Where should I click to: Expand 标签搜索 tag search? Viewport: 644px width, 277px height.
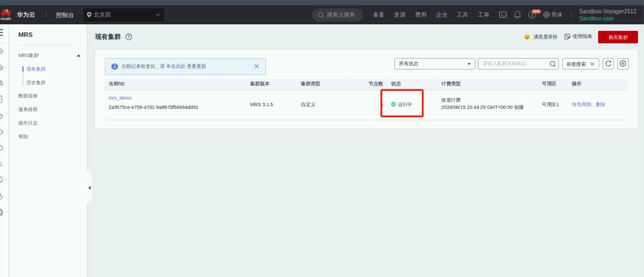(580, 64)
